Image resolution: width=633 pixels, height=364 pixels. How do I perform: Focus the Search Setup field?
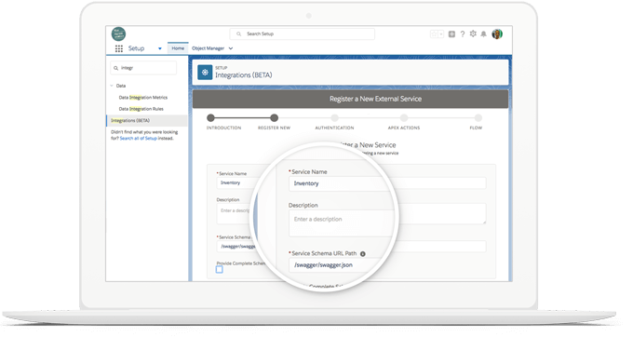303,34
